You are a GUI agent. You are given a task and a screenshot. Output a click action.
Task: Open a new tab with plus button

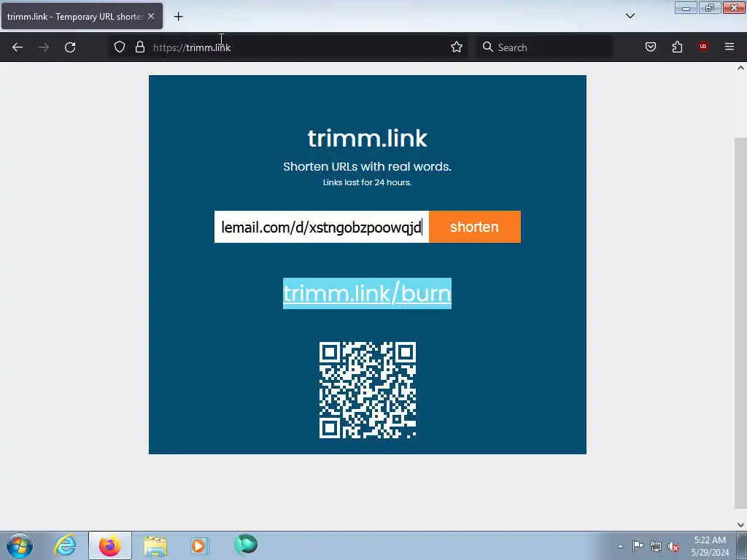click(x=178, y=17)
